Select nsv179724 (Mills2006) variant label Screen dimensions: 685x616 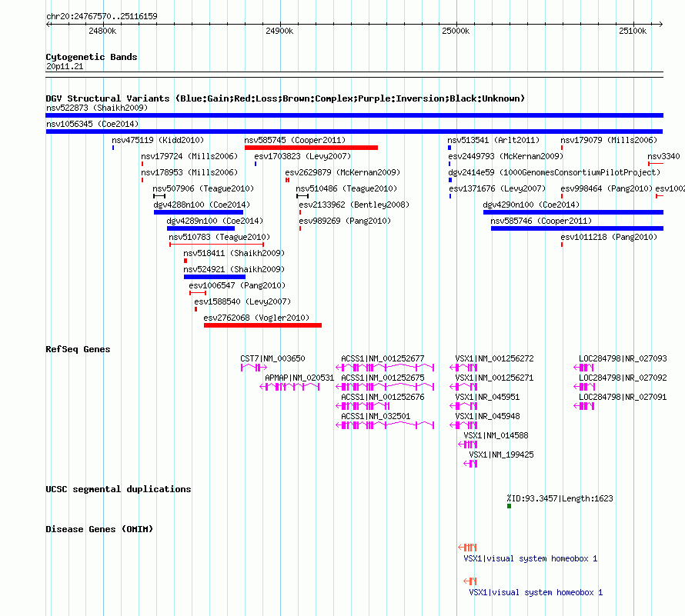pos(189,156)
